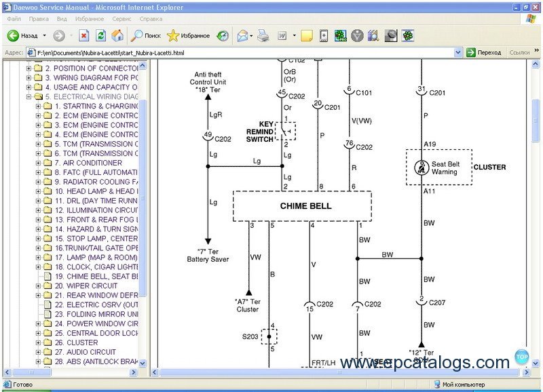This screenshot has height=392, width=543.
Task: Open 10. HEAD LAMP & HEAD entry
Action: point(96,191)
